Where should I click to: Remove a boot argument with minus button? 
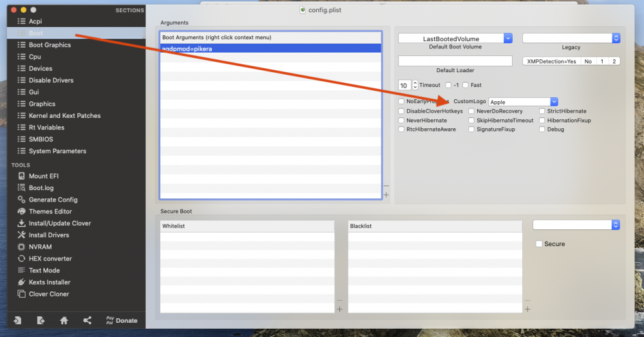click(386, 186)
